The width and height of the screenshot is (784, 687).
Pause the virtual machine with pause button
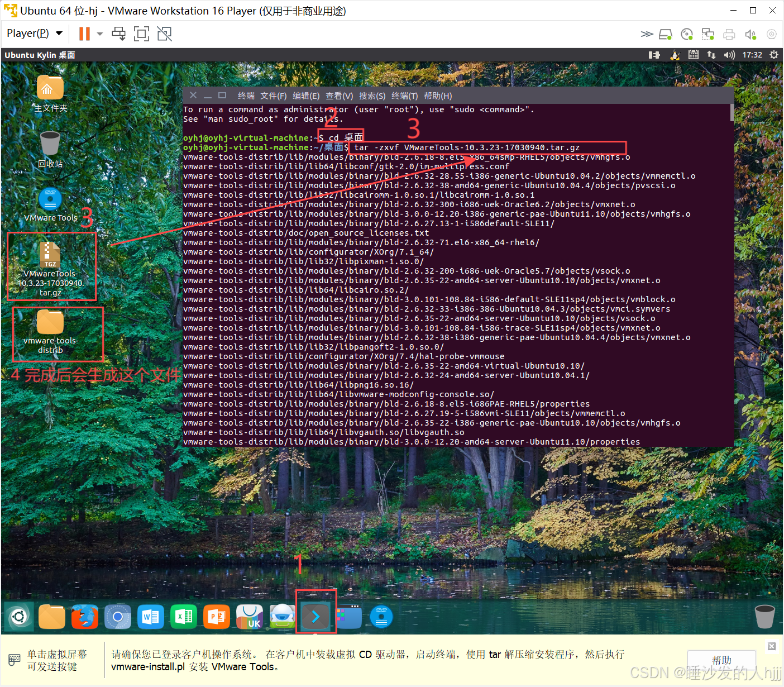pyautogui.click(x=84, y=34)
